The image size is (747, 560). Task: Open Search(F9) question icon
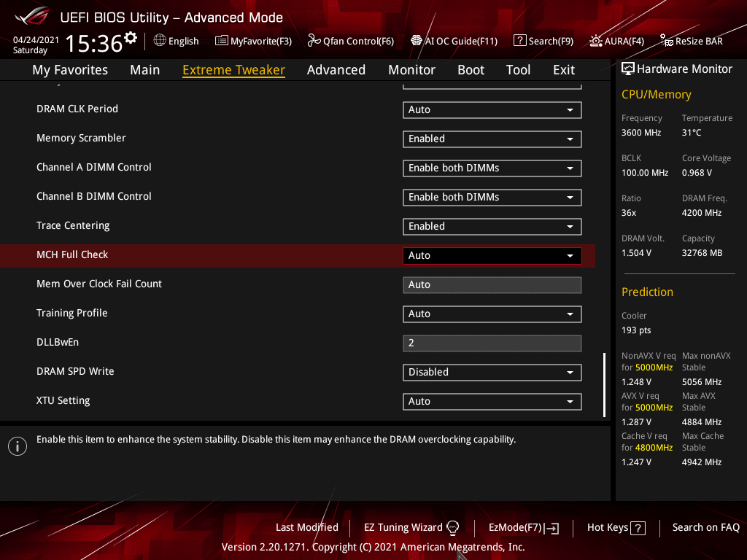click(x=519, y=41)
